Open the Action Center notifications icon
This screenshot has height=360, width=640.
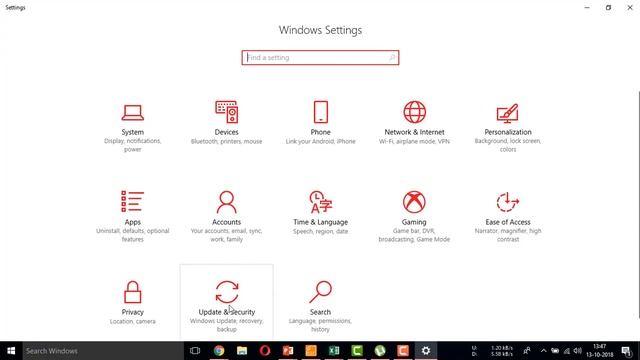[627, 351]
